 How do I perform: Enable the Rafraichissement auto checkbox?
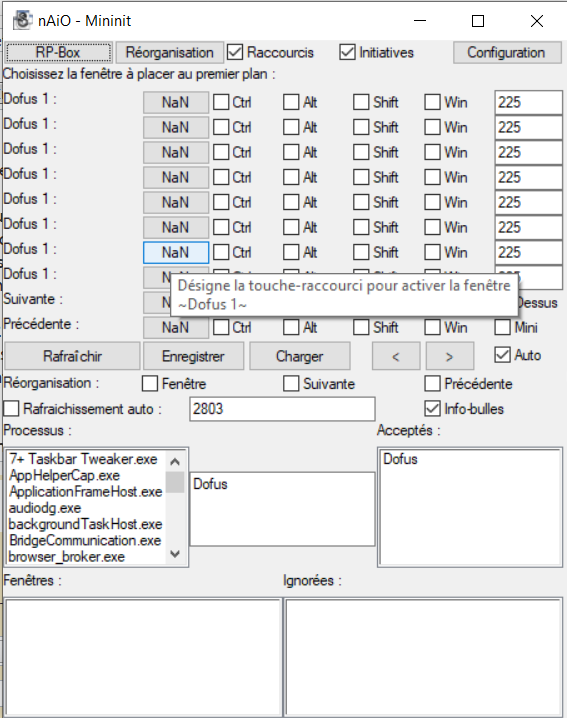(11, 408)
